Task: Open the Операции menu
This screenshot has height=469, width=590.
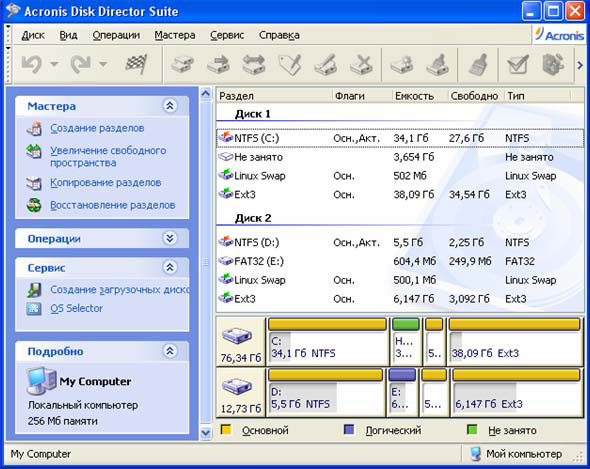Action: [x=116, y=35]
